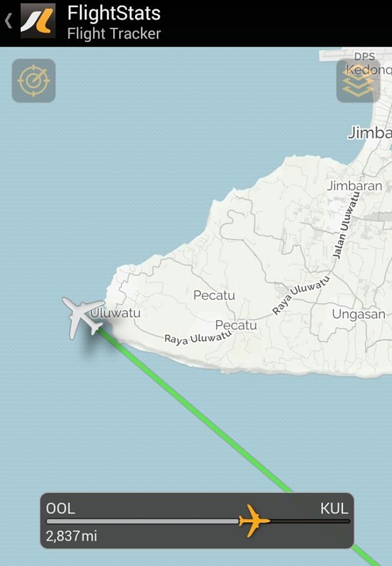
Task: Tap the Flight Tracker subtitle
Action: pyautogui.click(x=114, y=34)
